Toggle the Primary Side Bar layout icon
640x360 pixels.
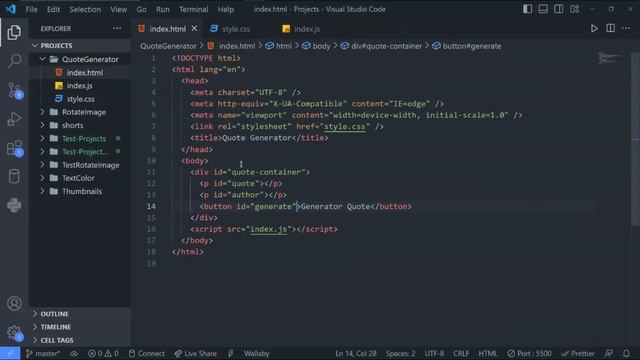pos(527,9)
